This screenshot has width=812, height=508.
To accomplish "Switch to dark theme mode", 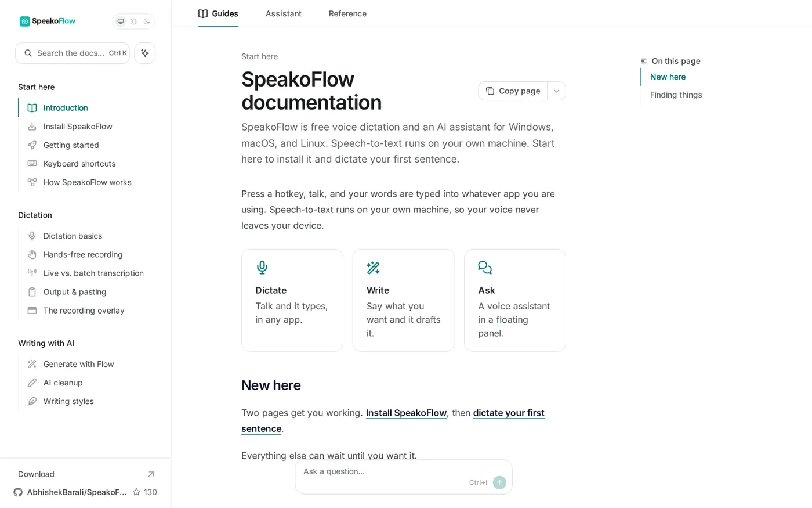I will click(x=147, y=21).
